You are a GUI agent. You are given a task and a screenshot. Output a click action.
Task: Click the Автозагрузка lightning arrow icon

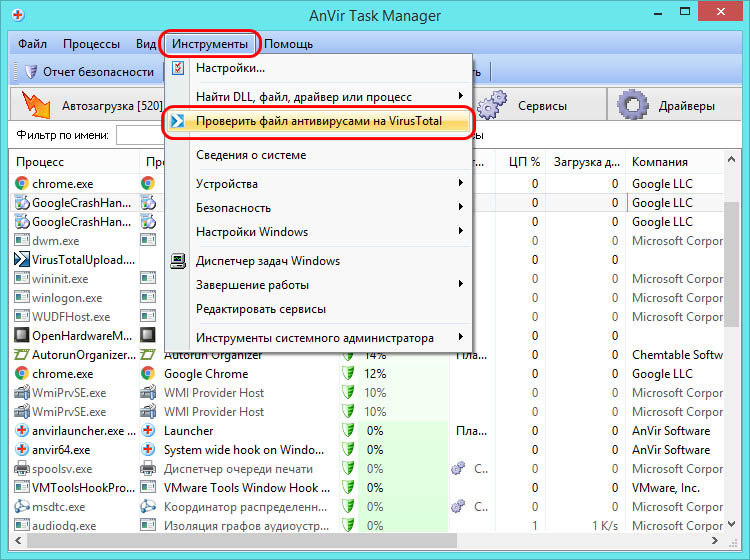tap(36, 105)
